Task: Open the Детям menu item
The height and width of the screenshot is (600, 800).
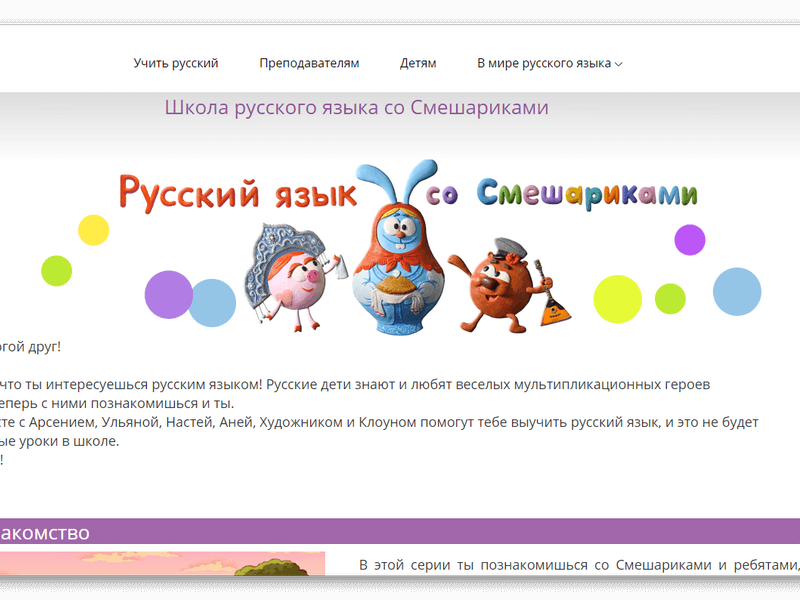Action: click(x=418, y=63)
